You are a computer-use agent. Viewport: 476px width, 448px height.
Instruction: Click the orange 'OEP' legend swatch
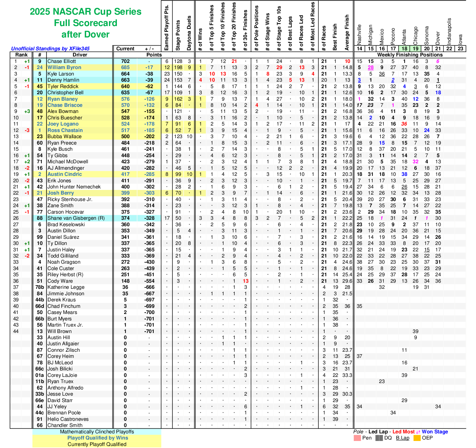click(417, 438)
